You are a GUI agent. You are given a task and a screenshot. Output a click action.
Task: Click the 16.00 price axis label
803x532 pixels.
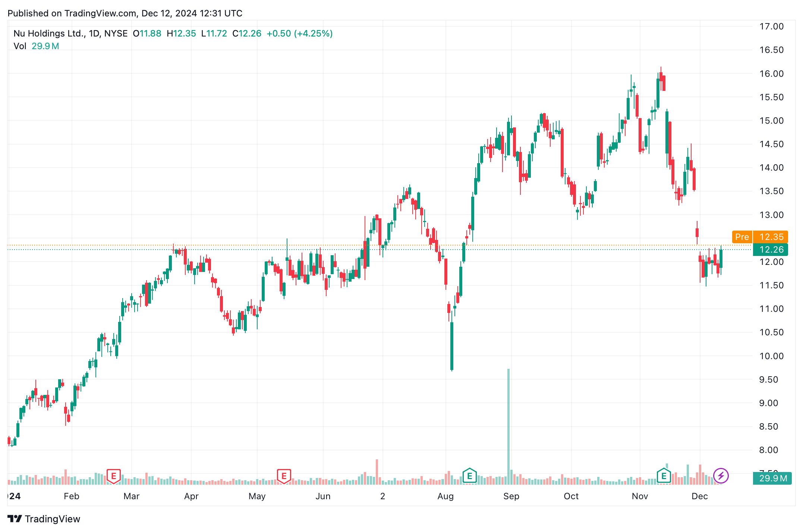coord(772,73)
